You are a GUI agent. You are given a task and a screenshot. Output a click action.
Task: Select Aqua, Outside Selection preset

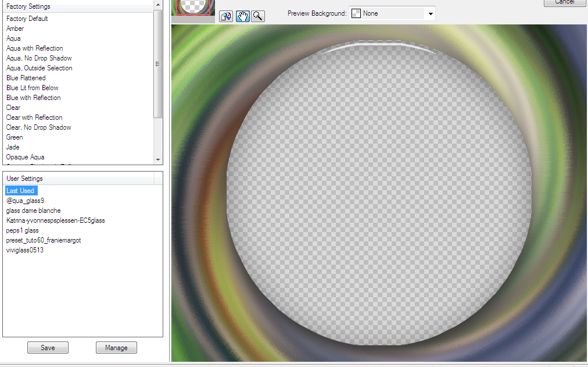tap(40, 68)
